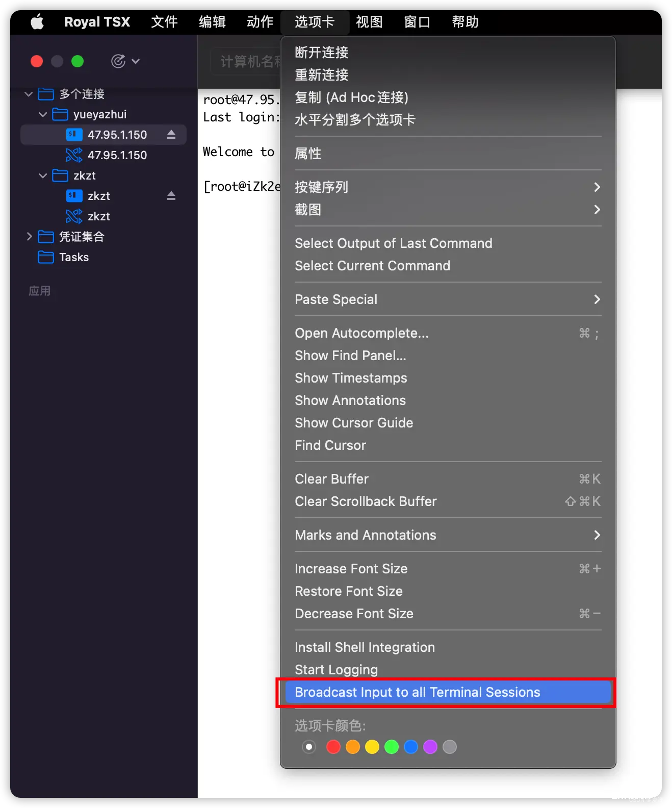Choose Find Cursor

click(448, 445)
